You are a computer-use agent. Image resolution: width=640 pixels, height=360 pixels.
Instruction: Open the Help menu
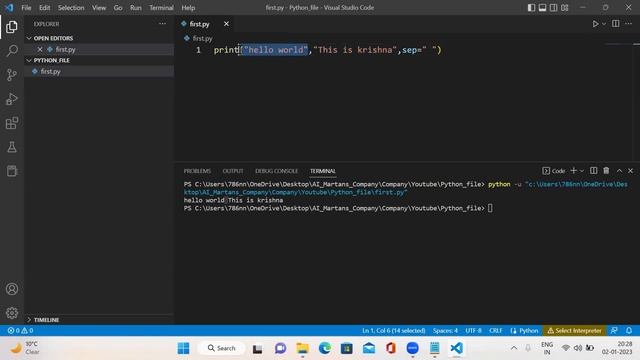(x=188, y=8)
